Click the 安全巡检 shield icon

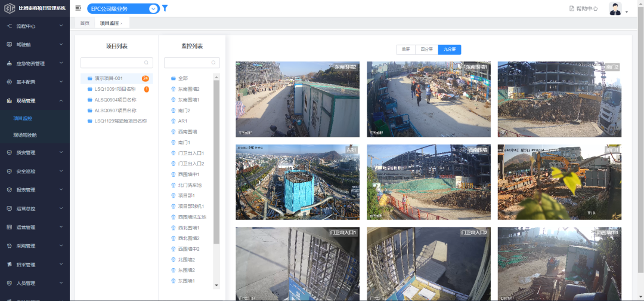[9, 171]
